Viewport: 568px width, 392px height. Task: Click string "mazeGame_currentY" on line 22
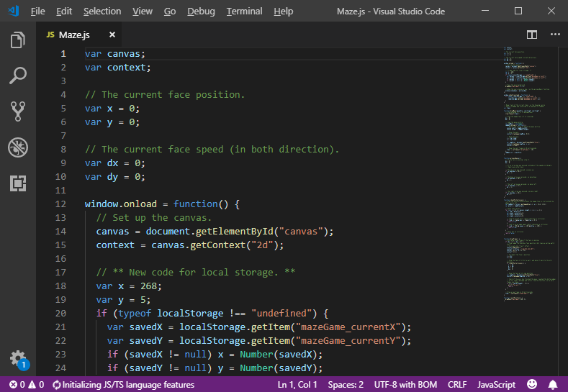coord(348,341)
